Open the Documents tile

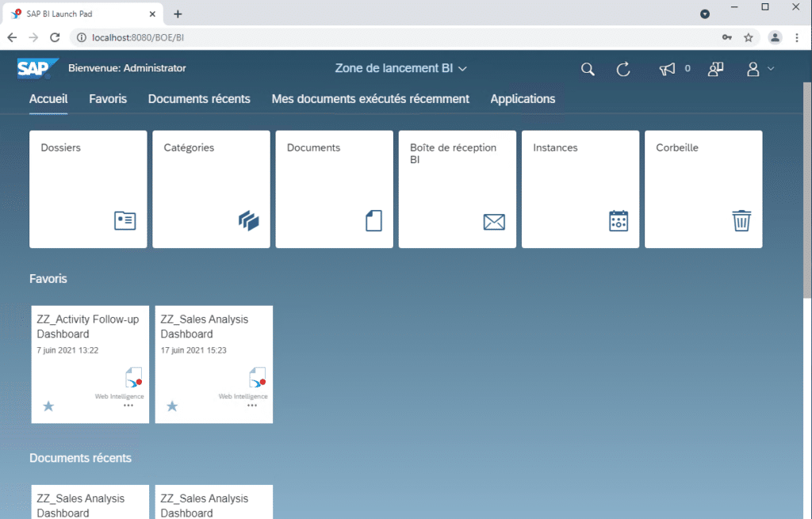(334, 189)
